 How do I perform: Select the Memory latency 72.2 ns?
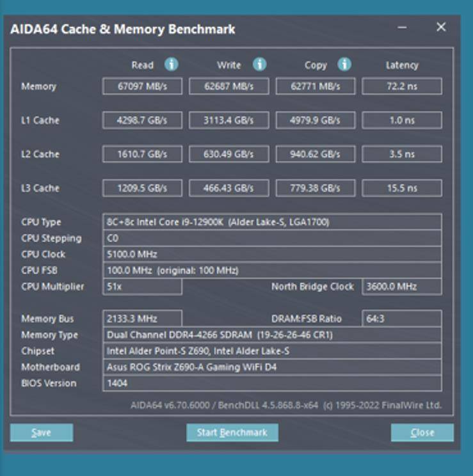pyautogui.click(x=402, y=86)
